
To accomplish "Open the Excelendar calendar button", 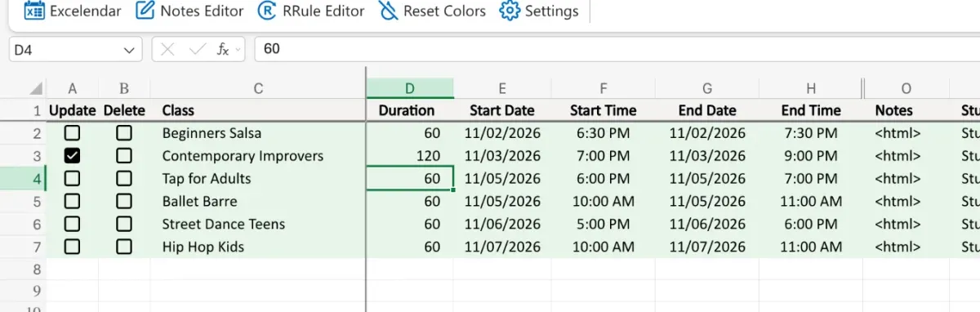I will click(x=72, y=11).
